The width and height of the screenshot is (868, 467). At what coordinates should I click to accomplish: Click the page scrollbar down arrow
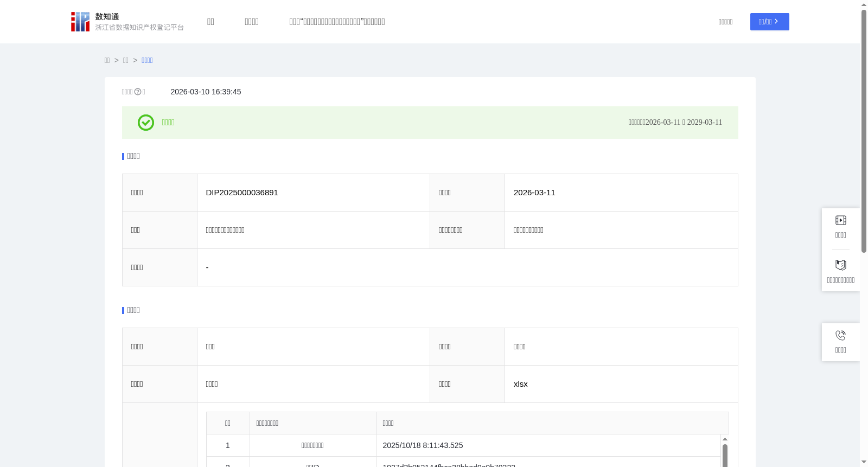pyautogui.click(x=864, y=462)
